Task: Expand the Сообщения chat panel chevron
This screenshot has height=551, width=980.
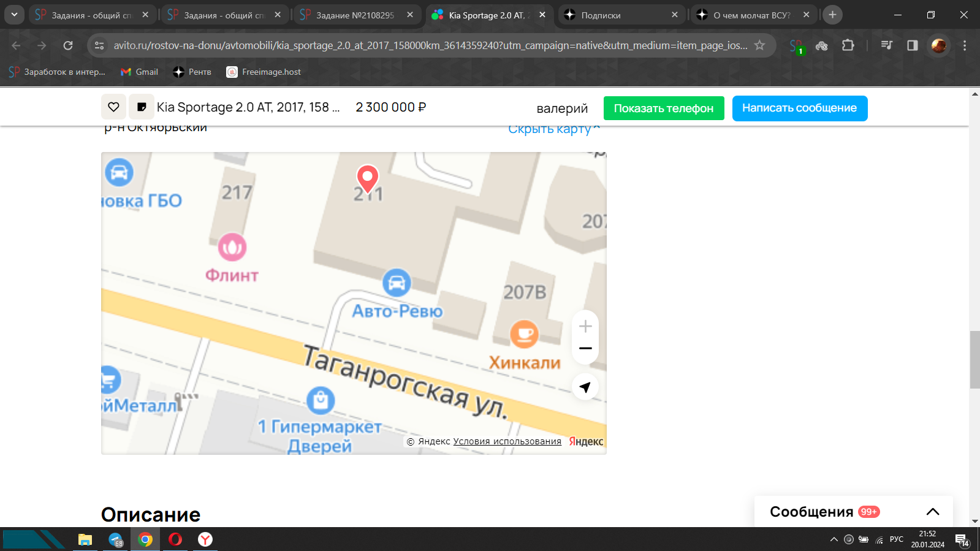Action: [933, 512]
